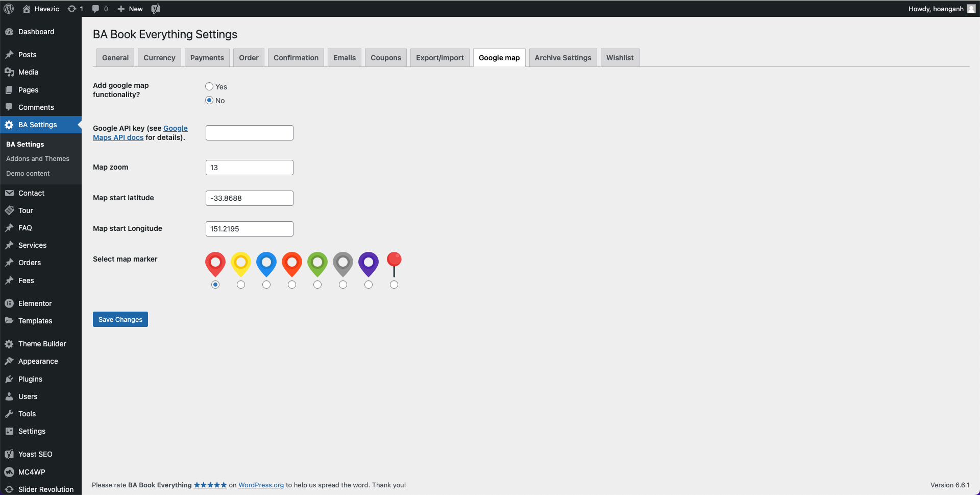Click the BA Settings gear icon
This screenshot has width=980, height=495.
9,125
